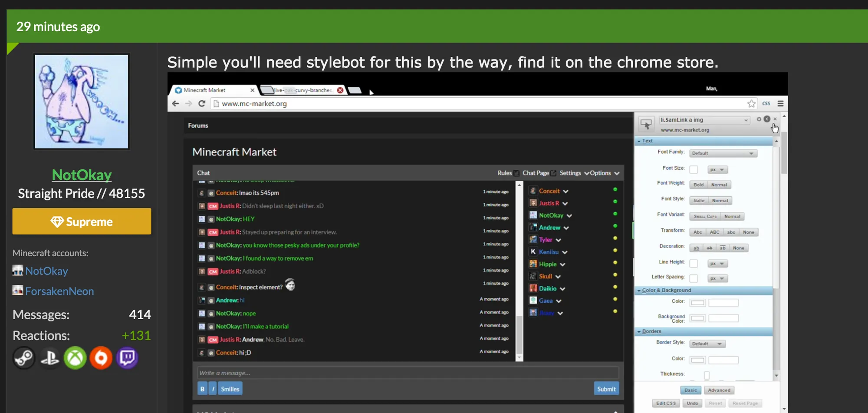Set Decoration to None
Image resolution: width=868 pixels, height=413 pixels.
tap(739, 248)
